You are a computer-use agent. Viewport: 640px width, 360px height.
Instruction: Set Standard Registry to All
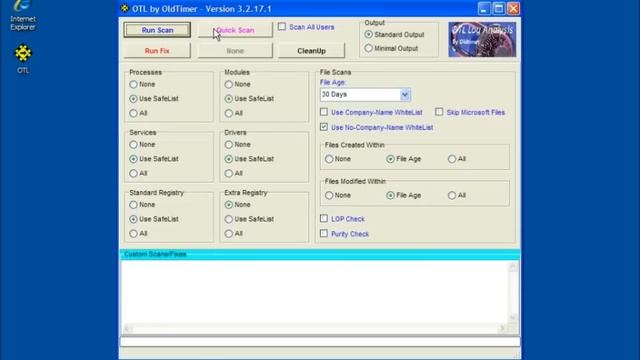(133, 233)
